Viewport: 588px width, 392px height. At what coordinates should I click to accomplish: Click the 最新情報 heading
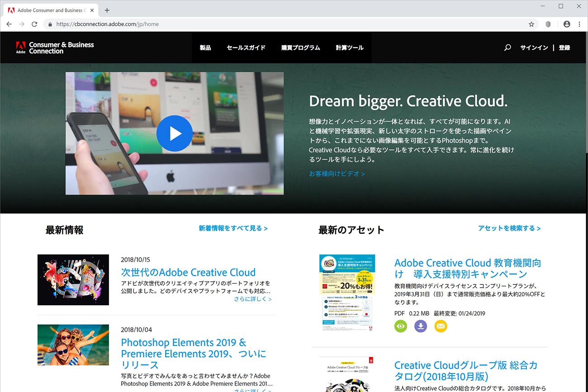(x=64, y=230)
